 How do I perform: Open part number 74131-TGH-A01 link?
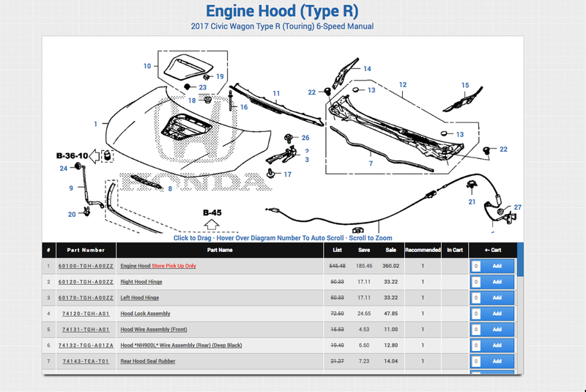[86, 330]
